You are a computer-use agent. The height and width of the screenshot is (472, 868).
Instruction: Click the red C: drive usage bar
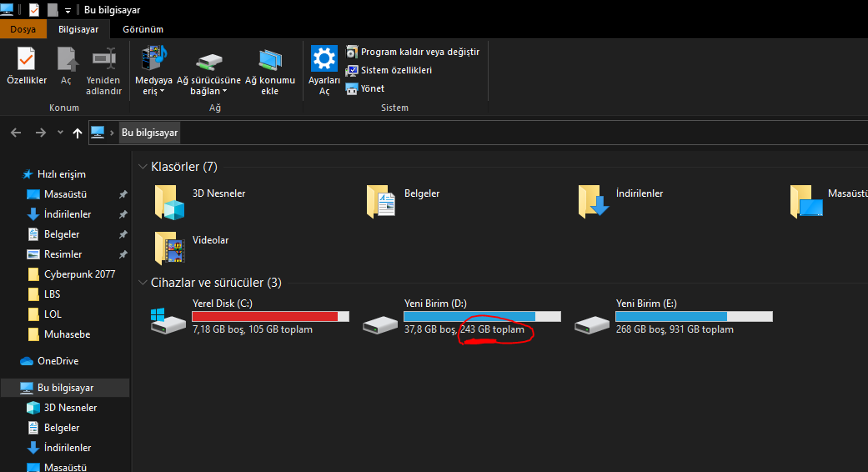click(x=270, y=317)
